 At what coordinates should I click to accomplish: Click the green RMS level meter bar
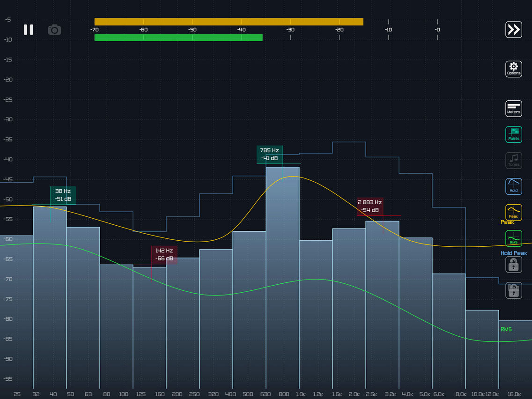point(178,37)
